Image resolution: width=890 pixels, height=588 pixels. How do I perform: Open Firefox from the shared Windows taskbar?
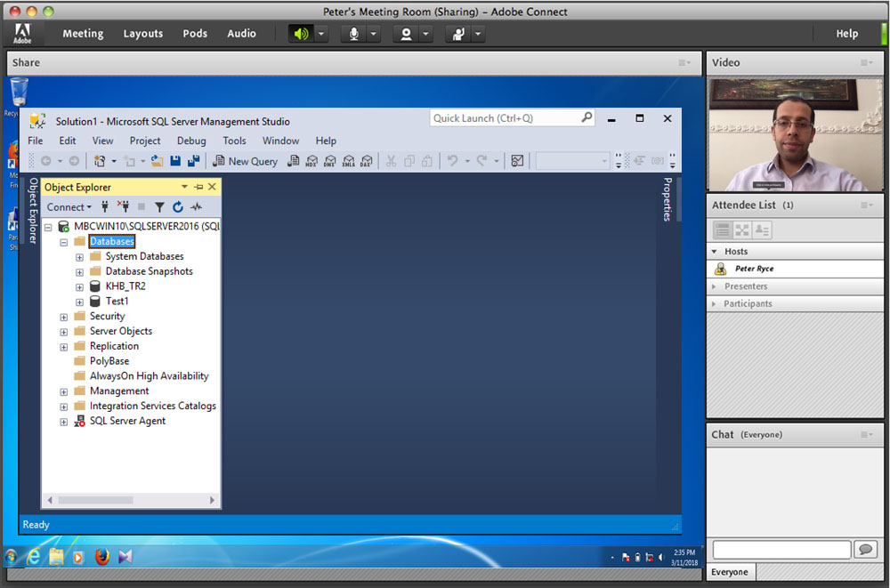point(102,557)
